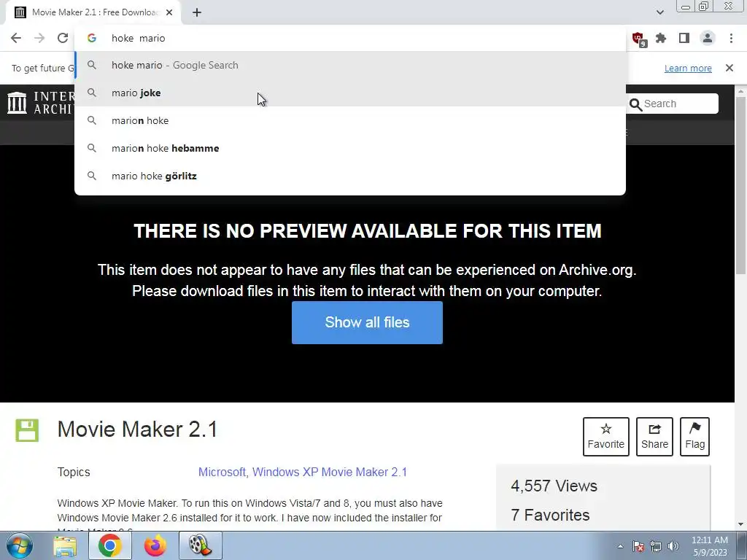Choose the 'marion hoke' suggestion
Viewport: 747px width, 560px height.
coord(350,120)
